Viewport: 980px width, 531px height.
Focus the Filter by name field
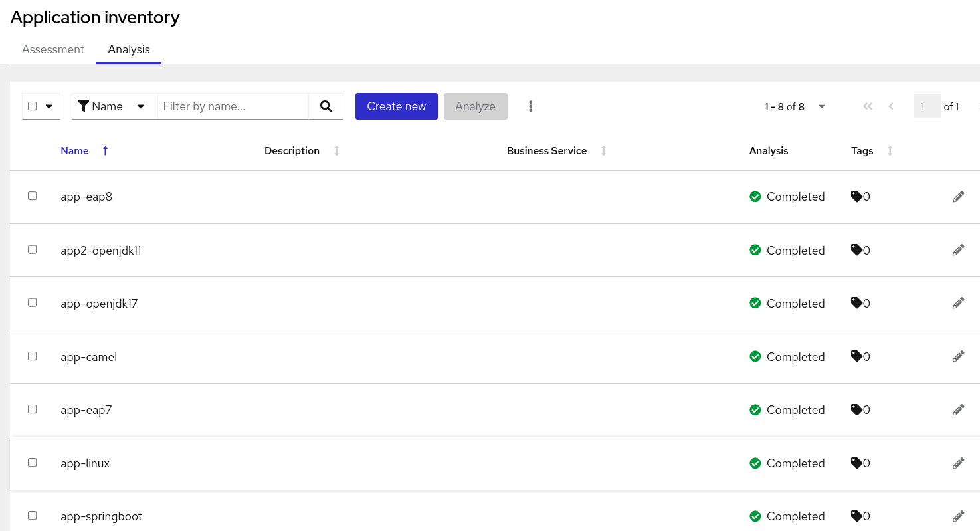click(233, 106)
